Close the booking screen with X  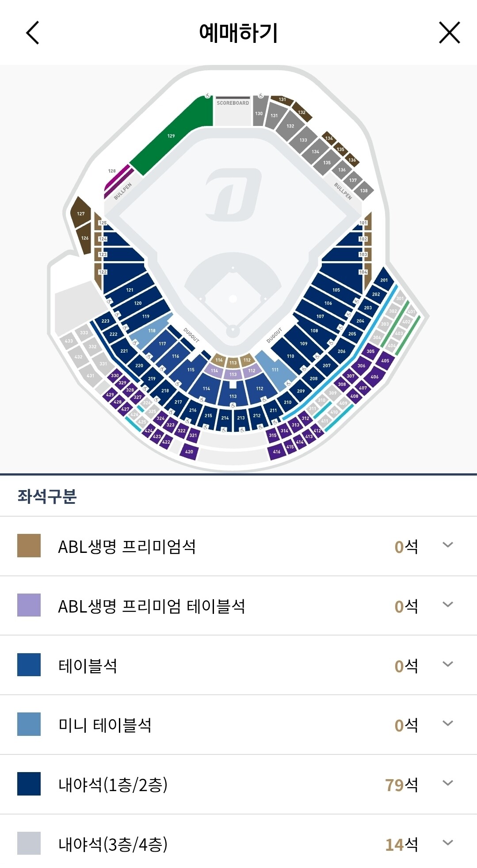coord(449,33)
